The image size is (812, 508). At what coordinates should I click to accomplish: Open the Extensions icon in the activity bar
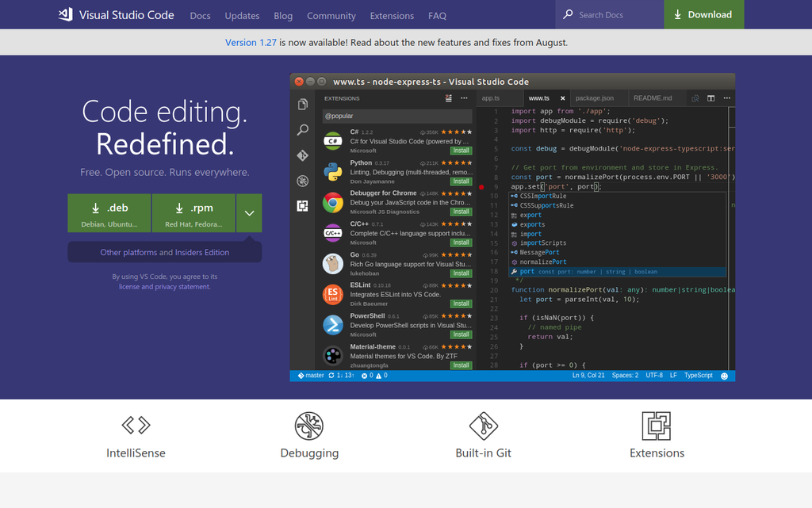pyautogui.click(x=302, y=204)
